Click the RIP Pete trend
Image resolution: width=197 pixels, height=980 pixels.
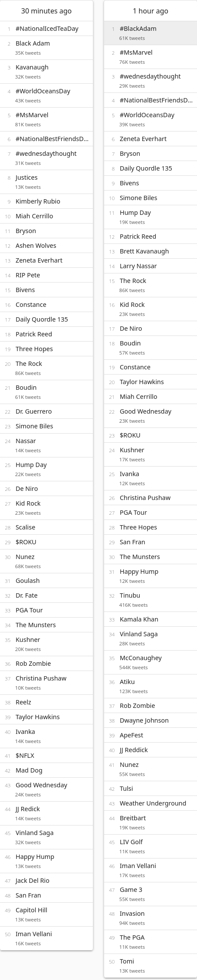[x=46, y=275]
